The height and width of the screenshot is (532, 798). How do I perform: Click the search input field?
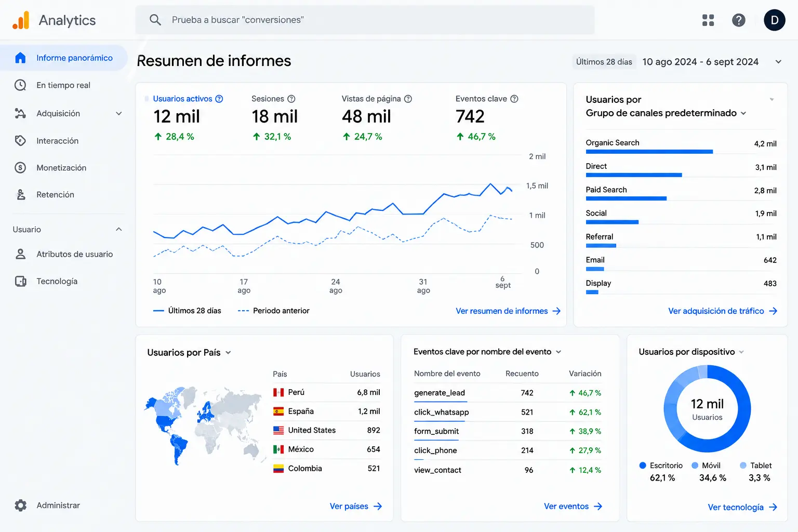point(365,20)
